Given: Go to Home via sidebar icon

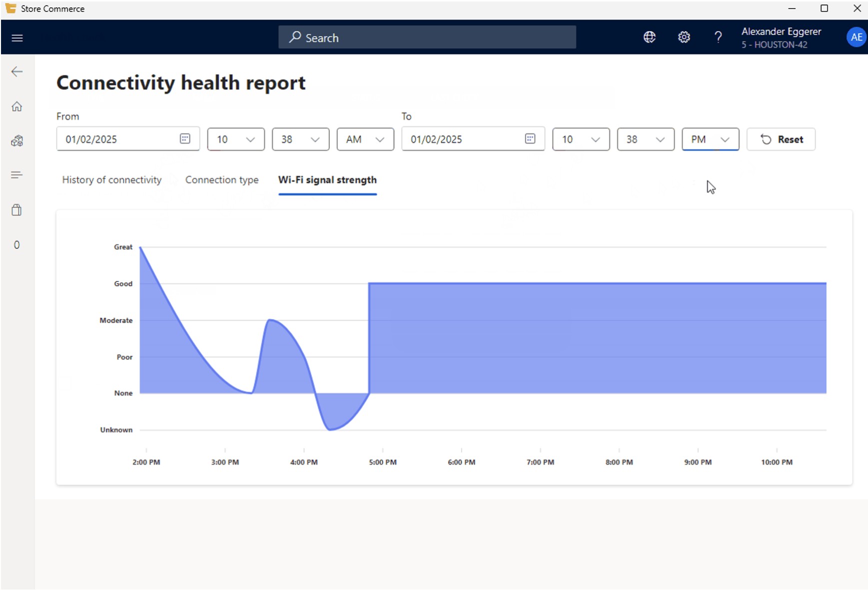Looking at the screenshot, I should point(17,106).
